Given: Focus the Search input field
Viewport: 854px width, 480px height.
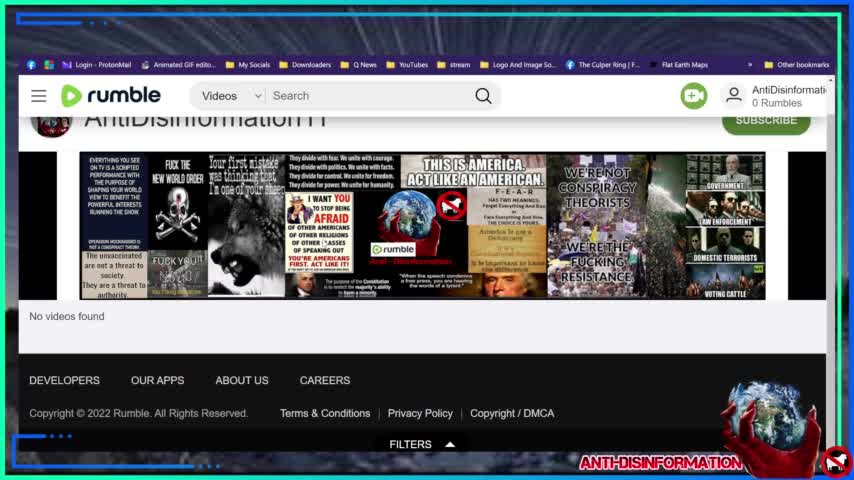Looking at the screenshot, I should pos(370,96).
